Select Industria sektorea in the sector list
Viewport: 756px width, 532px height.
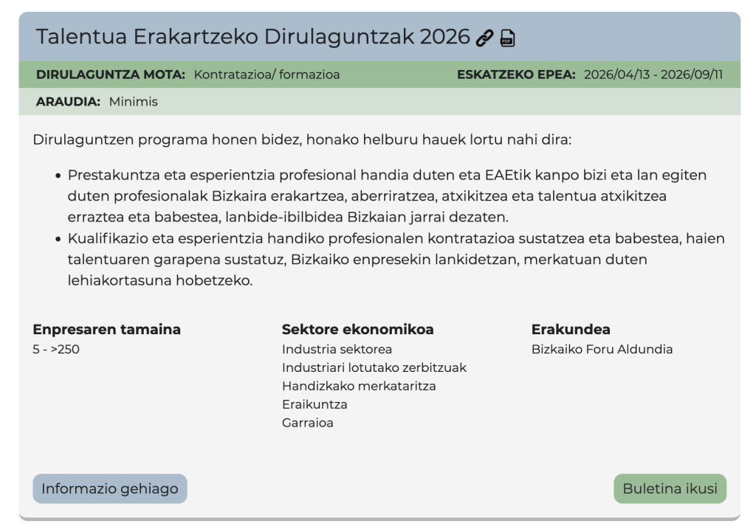point(337,349)
